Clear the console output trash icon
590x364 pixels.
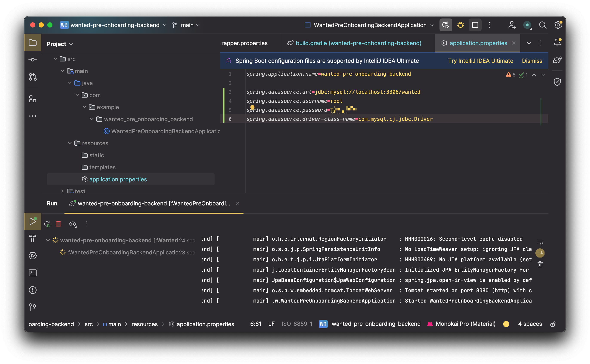tap(540, 264)
